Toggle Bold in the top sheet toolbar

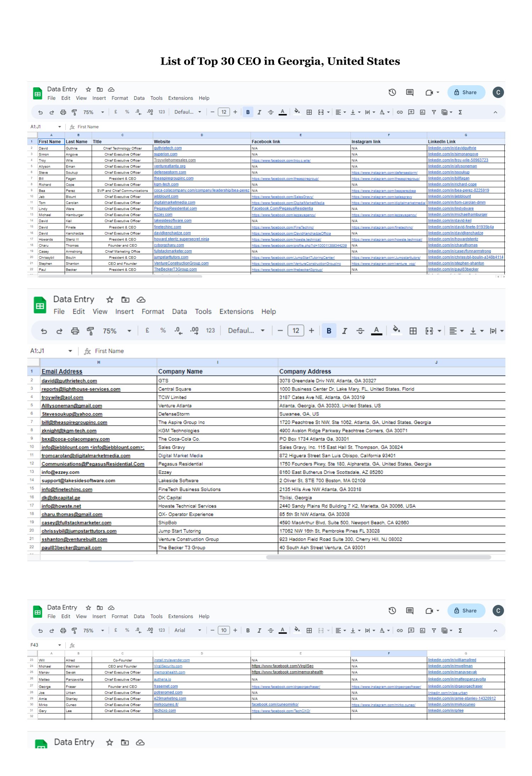(248, 112)
